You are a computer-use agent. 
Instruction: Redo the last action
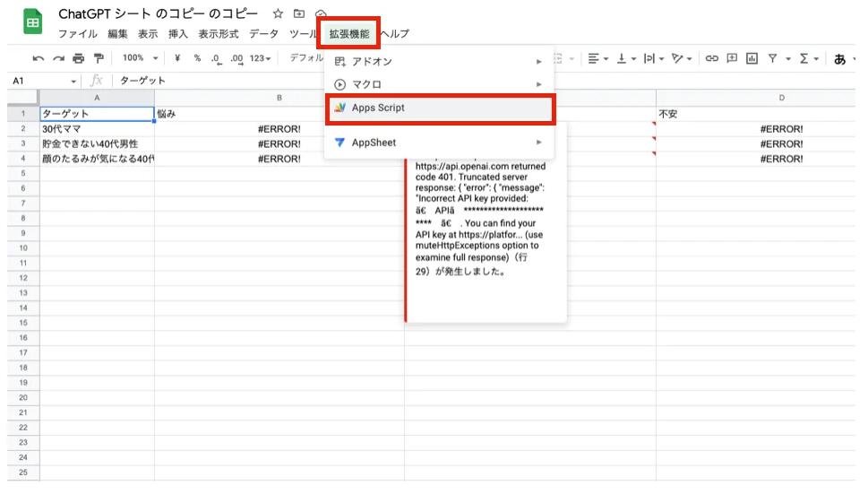[58, 58]
